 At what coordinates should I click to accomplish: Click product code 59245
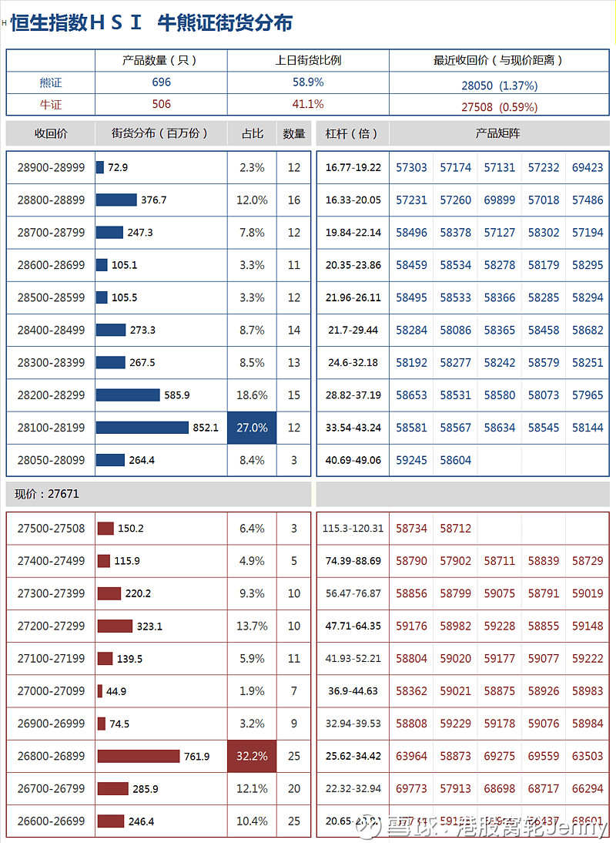pyautogui.click(x=411, y=460)
